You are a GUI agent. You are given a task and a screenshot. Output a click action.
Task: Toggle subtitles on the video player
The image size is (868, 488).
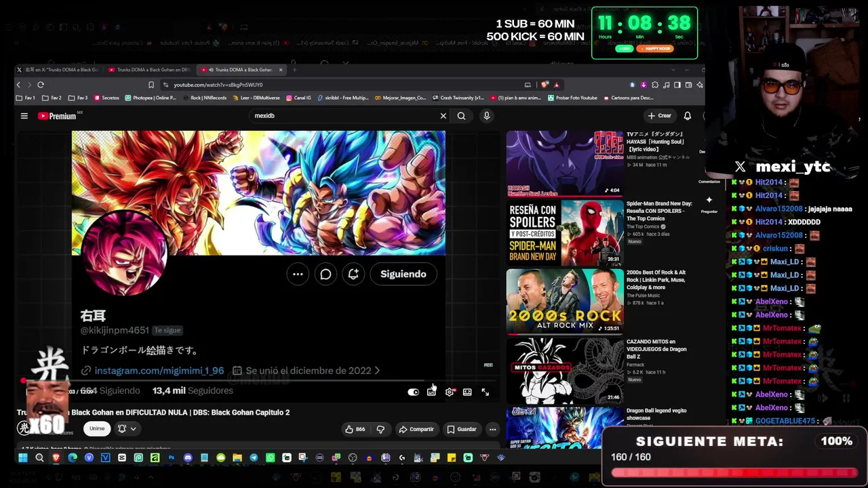pyautogui.click(x=431, y=392)
